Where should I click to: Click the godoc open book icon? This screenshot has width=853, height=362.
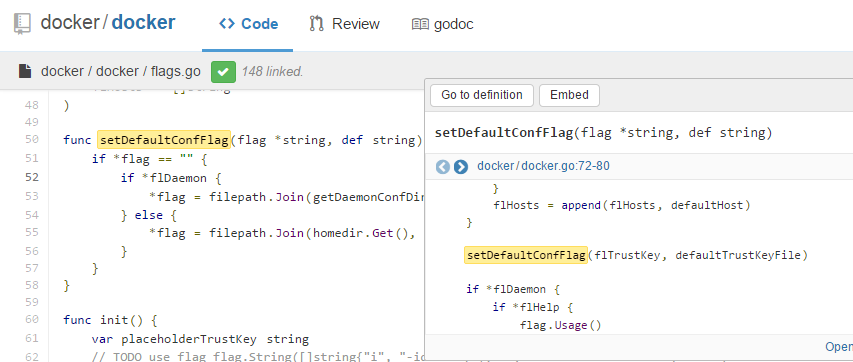click(421, 24)
